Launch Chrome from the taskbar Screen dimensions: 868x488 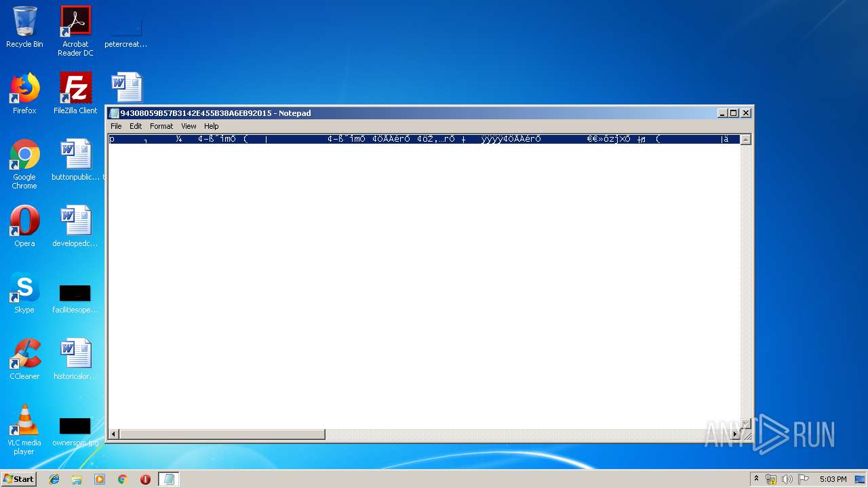pos(123,479)
